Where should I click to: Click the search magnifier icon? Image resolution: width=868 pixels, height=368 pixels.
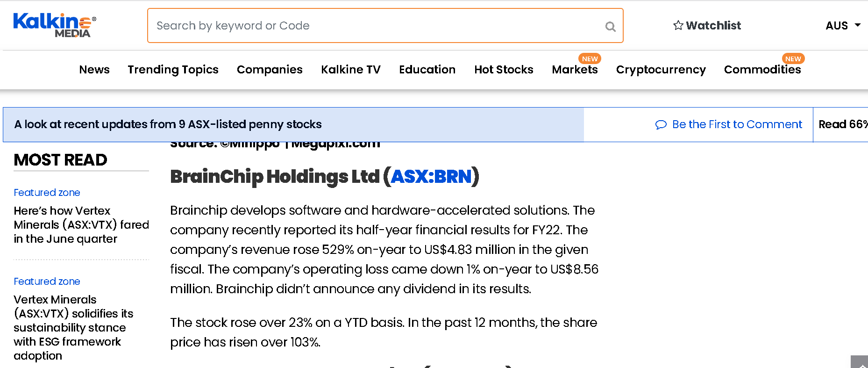click(x=610, y=27)
